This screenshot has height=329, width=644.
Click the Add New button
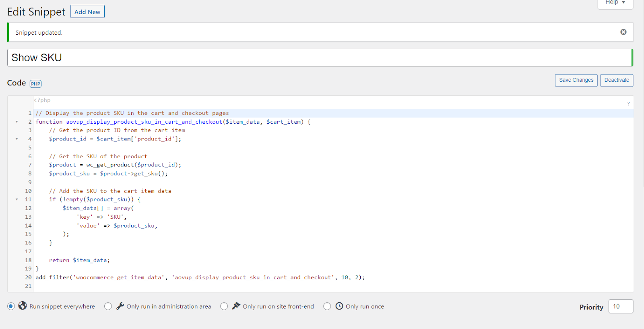[87, 12]
